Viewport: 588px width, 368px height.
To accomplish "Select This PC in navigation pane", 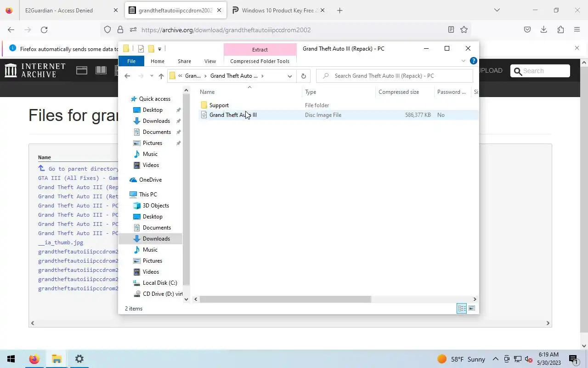I will point(147,195).
